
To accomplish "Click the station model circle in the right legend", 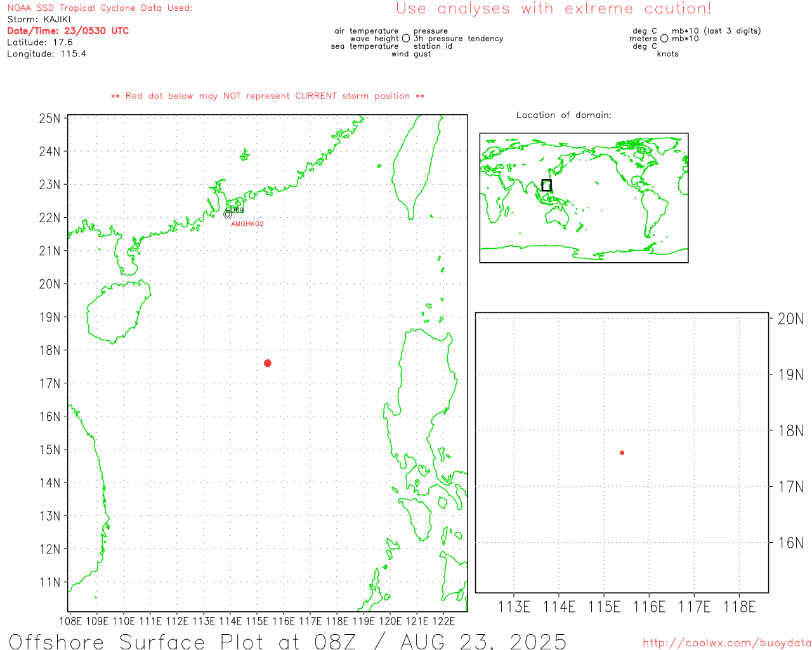I will pos(664,39).
